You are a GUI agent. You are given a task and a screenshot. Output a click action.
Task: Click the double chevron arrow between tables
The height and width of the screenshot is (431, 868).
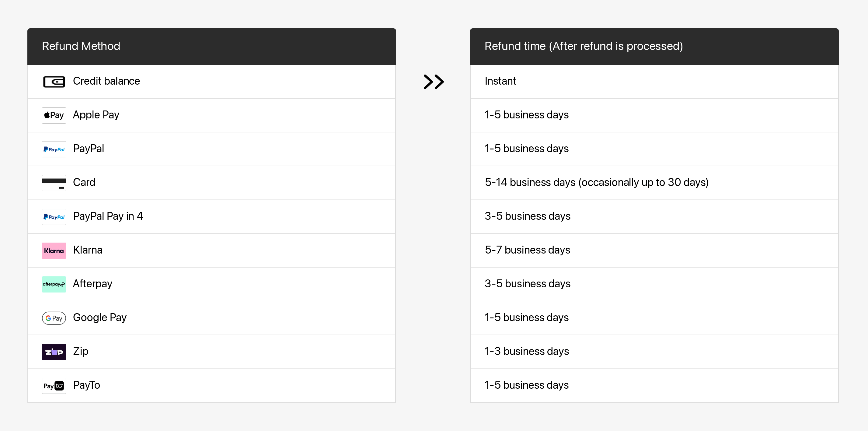(434, 82)
